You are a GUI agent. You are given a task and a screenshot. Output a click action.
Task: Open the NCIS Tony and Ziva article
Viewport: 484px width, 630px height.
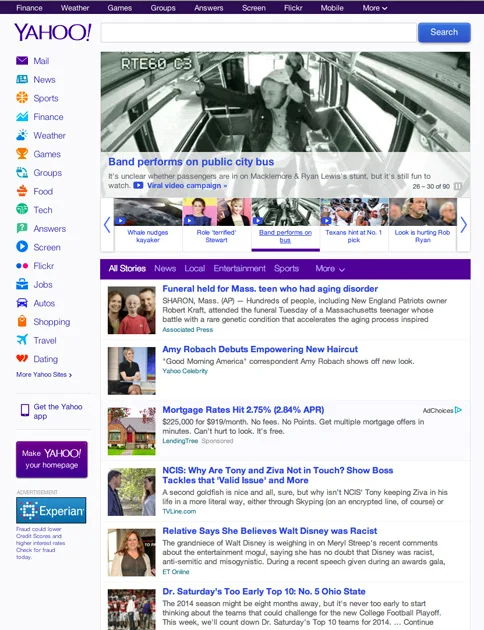[278, 475]
